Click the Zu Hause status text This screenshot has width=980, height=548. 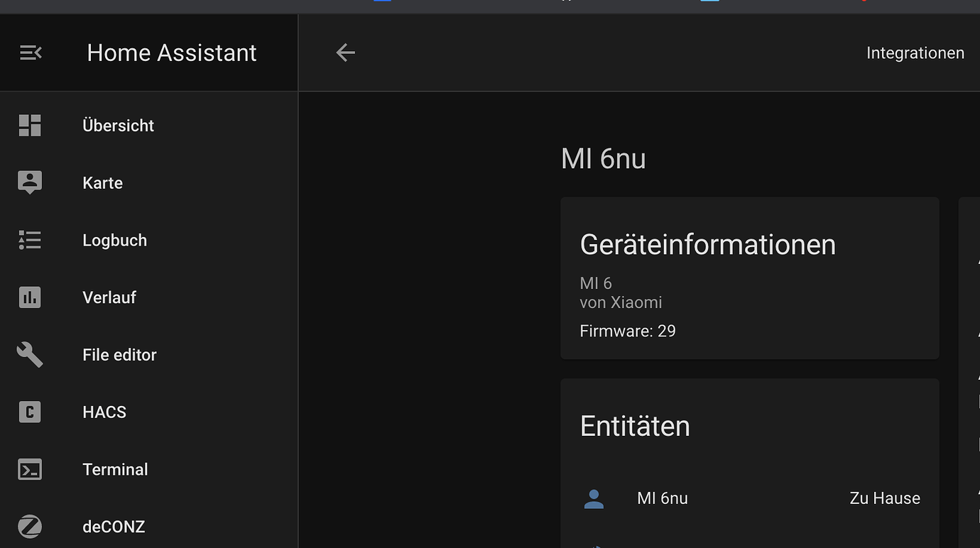(884, 498)
